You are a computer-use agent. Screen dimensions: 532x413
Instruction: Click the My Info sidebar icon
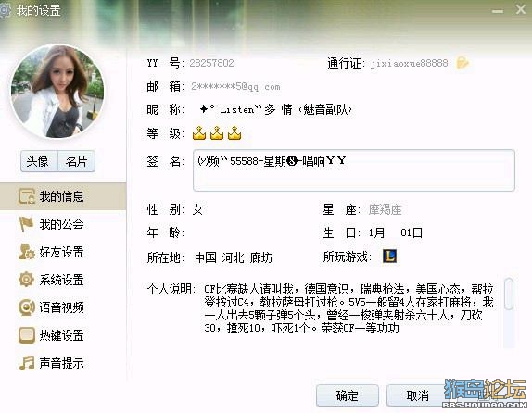(27, 196)
